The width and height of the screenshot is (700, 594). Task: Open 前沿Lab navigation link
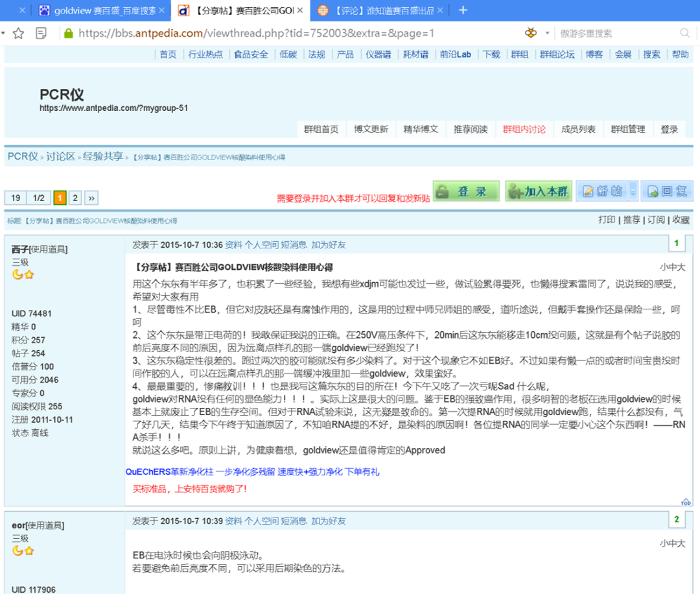coord(456,54)
